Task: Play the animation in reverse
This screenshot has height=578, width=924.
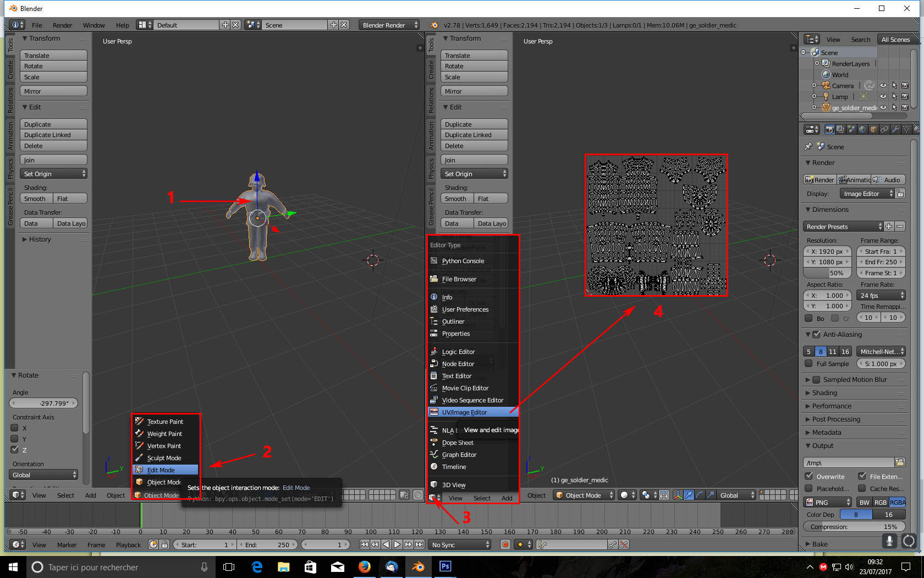Action: (386, 544)
